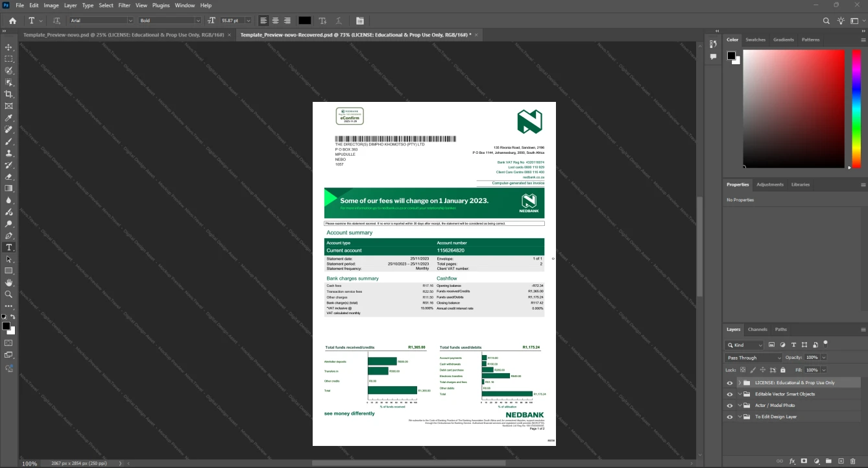Select the Blur tool
This screenshot has width=868, height=468.
[x=8, y=200]
